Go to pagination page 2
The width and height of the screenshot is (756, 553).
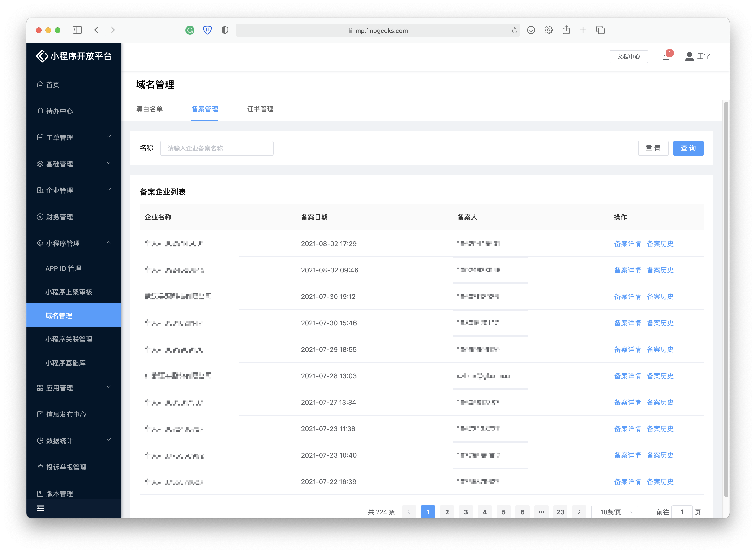447,512
